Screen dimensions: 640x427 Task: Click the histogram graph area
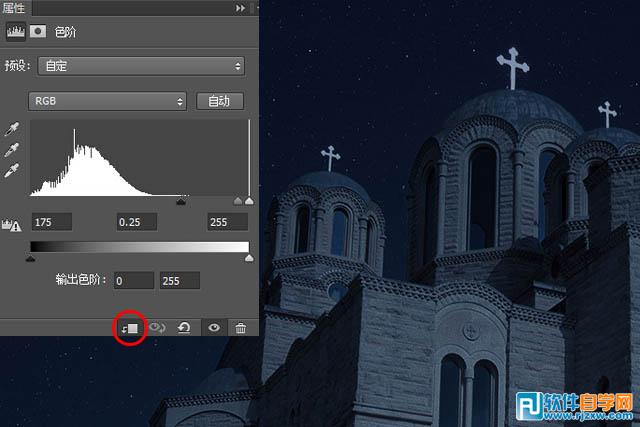point(140,158)
